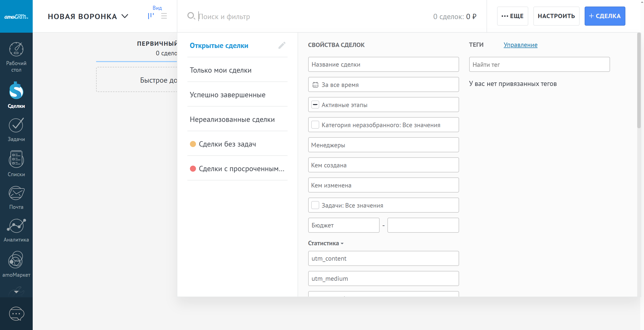Open the Почта envelope icon
The width and height of the screenshot is (644, 330).
click(x=16, y=193)
